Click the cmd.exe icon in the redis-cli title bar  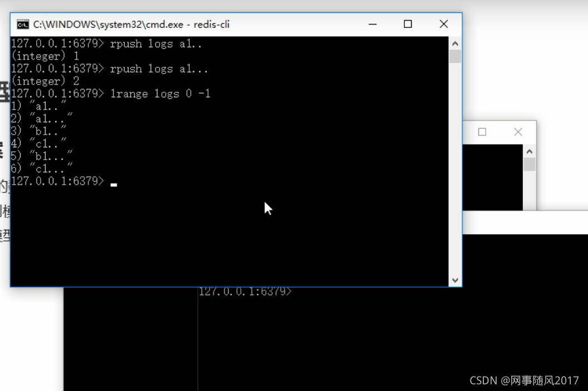point(23,24)
